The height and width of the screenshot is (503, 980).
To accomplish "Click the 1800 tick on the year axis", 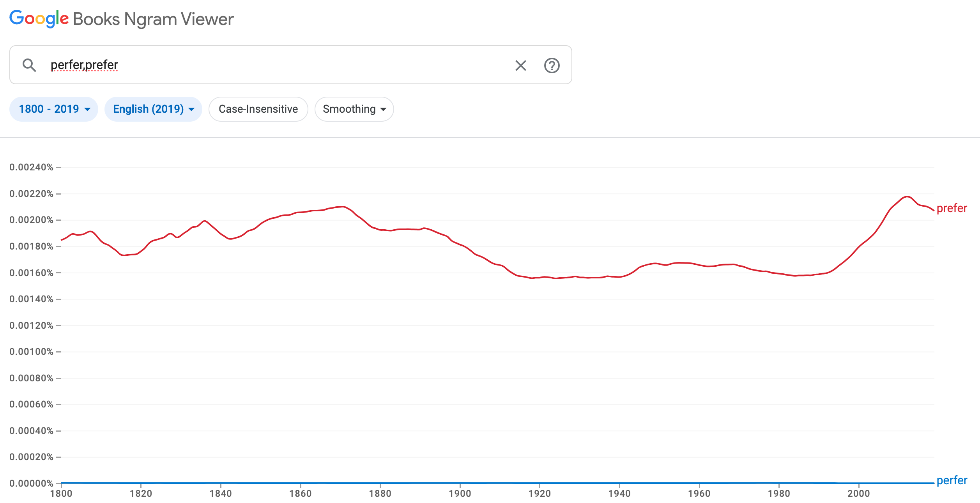I will [x=61, y=494].
